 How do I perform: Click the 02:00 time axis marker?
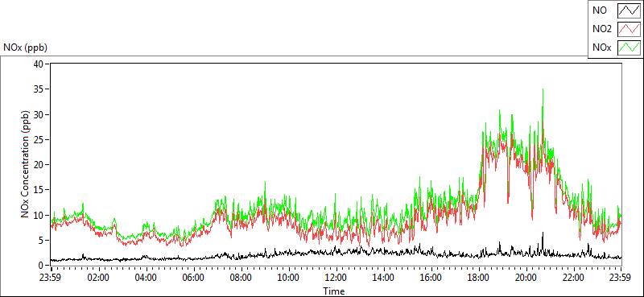point(98,277)
